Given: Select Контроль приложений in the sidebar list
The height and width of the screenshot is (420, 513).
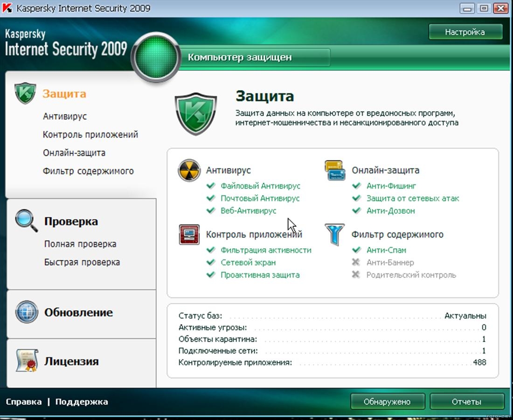Looking at the screenshot, I should pyautogui.click(x=90, y=134).
